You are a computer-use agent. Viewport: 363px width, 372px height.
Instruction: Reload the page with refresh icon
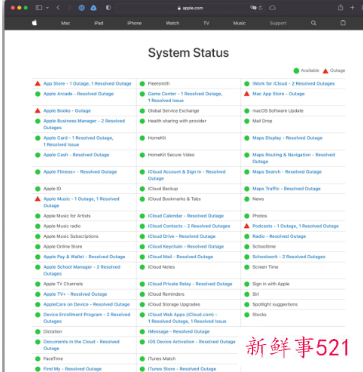click(x=260, y=8)
